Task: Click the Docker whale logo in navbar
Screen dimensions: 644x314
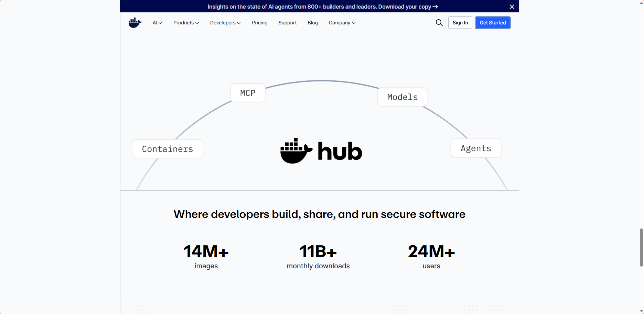Action: pos(135,23)
